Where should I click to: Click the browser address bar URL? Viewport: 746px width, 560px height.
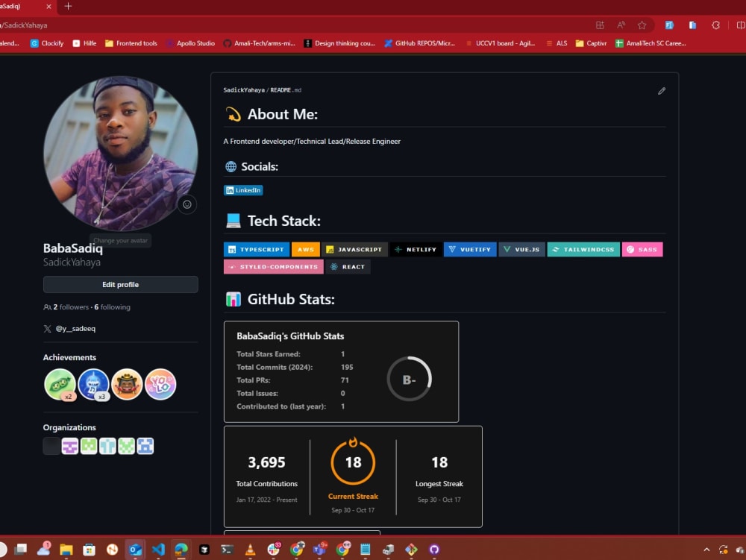(24, 25)
